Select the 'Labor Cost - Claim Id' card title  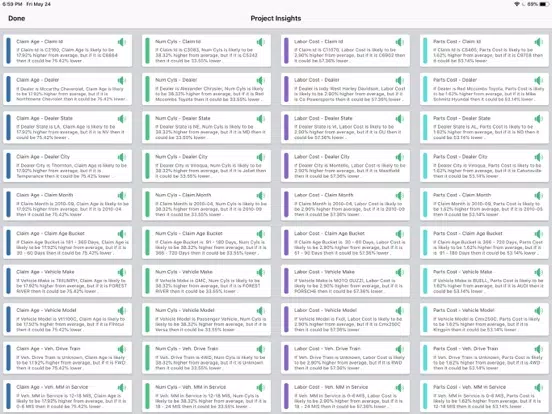pyautogui.click(x=319, y=42)
